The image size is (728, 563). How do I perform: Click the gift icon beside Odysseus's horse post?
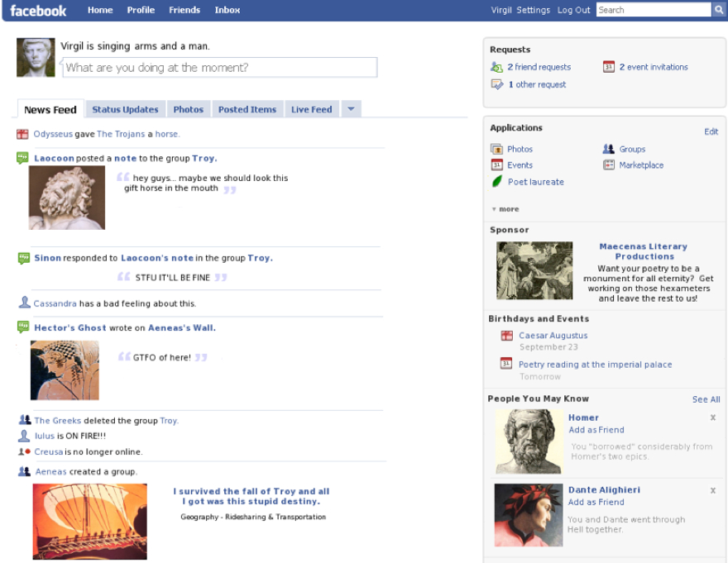point(22,134)
